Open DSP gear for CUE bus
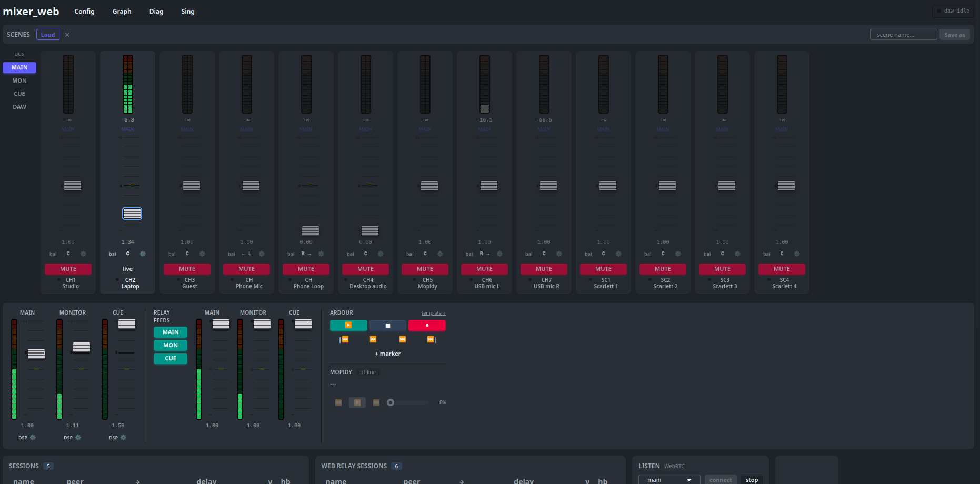Screen dimensions: 980x484 point(123,437)
